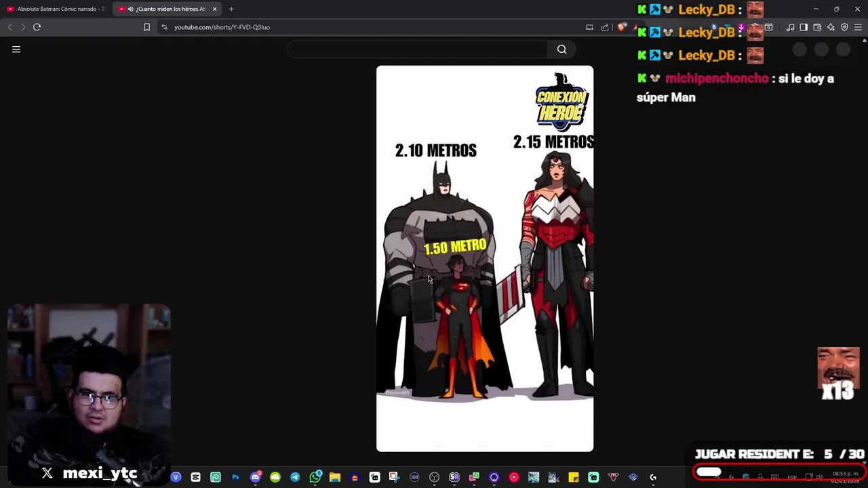The height and width of the screenshot is (488, 868).
Task: Open the Brave Wallet icon
Action: pos(817,27)
